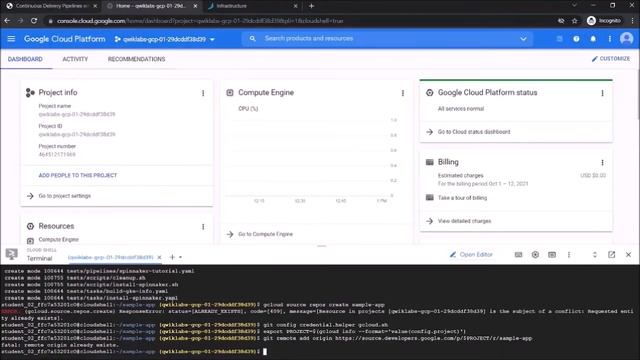Click the Cloud Shell terminal prompt
This screenshot has height=360, width=640.
[265, 351]
